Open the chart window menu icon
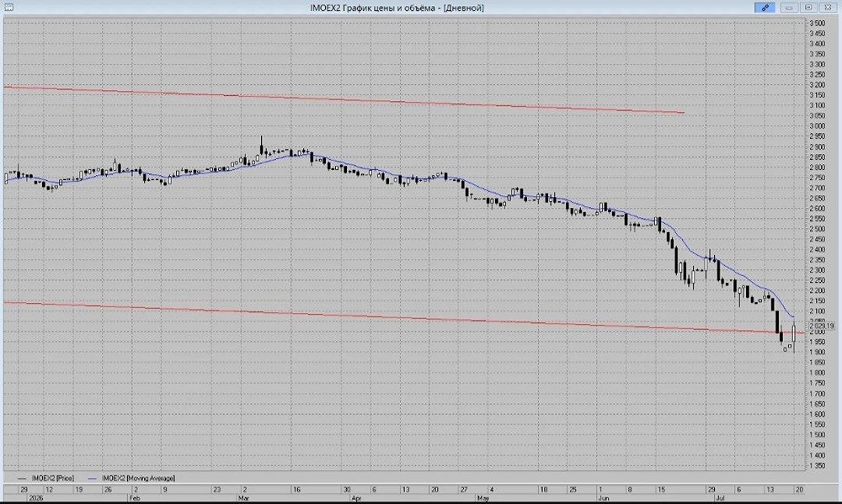 (8, 8)
